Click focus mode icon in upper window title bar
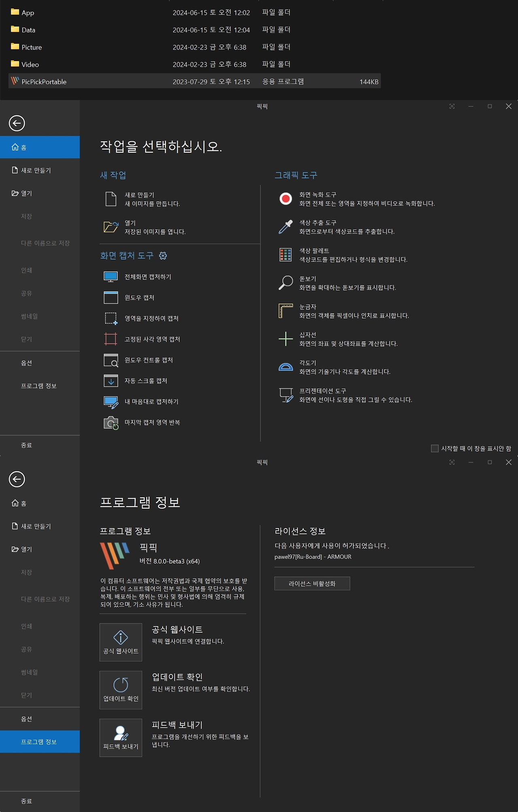This screenshot has width=518, height=812. (452, 106)
